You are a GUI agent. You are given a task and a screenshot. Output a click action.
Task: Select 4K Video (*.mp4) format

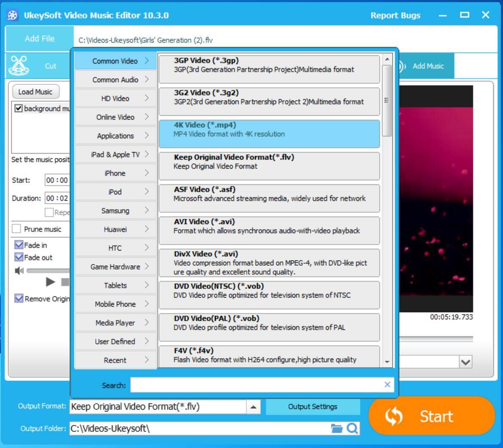[x=269, y=134]
